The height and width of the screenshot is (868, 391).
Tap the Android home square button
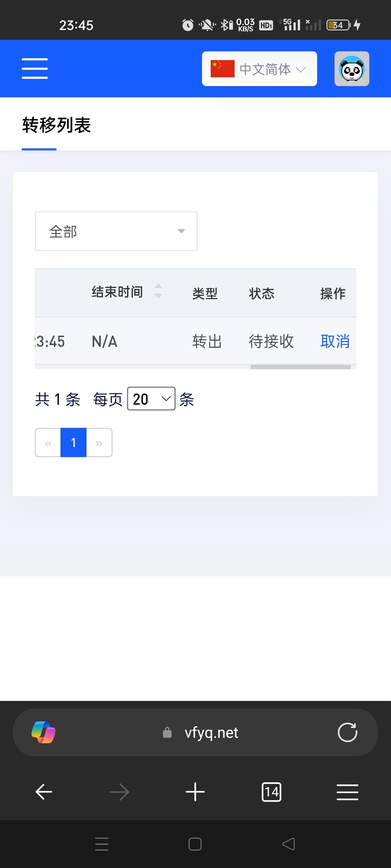point(195,844)
